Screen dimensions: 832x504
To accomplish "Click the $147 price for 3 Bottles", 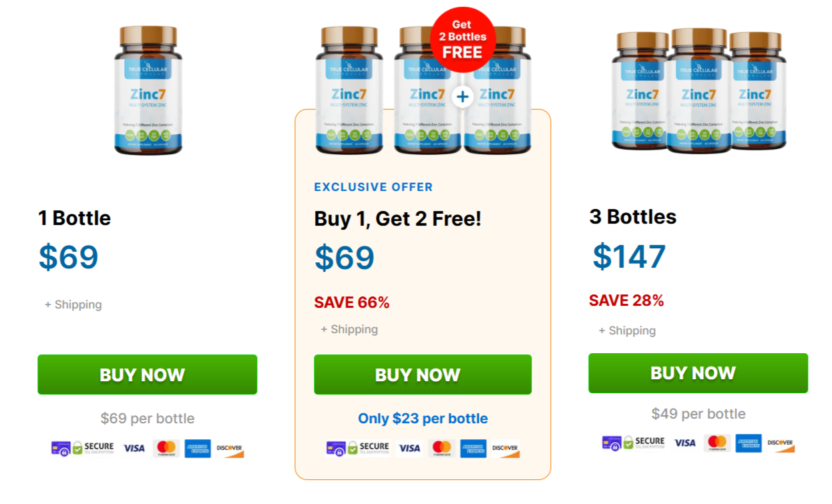I will tap(629, 256).
